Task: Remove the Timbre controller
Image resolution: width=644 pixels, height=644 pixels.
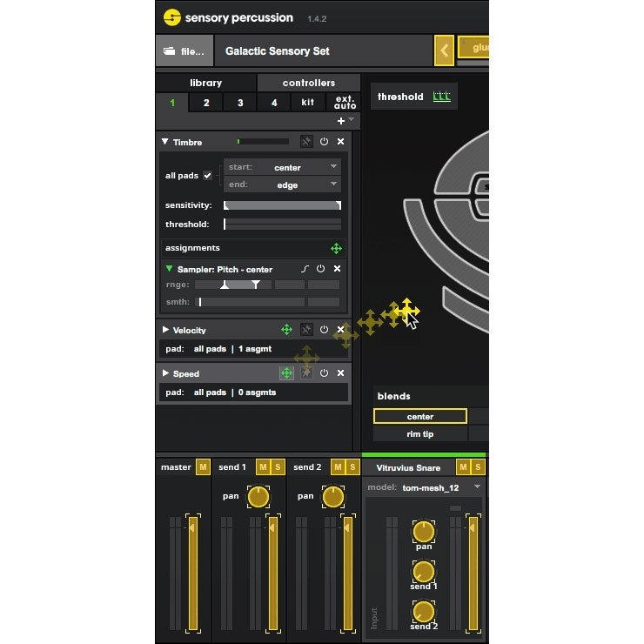Action: coord(340,142)
